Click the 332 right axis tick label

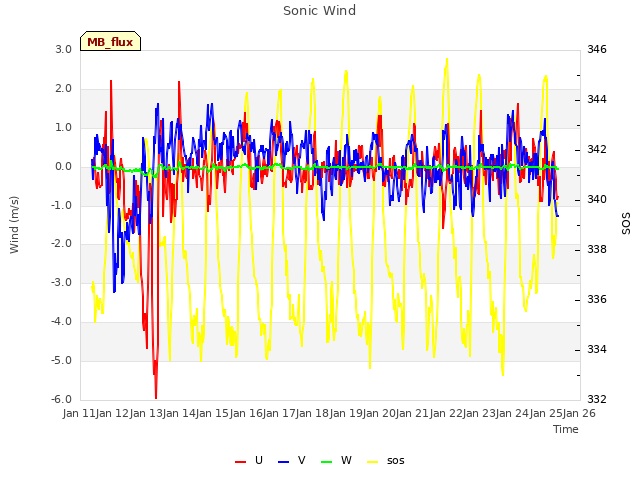597,399
